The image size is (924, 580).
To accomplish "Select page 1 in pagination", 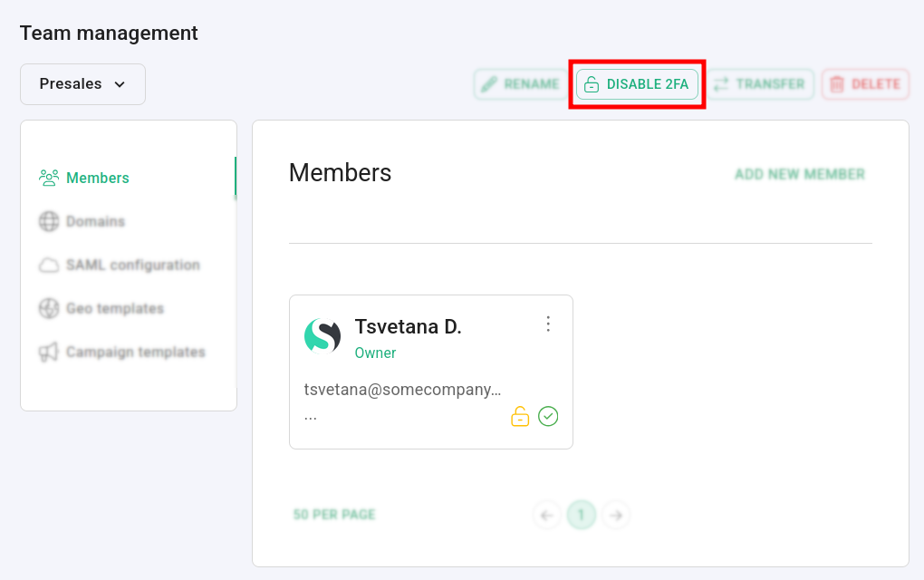I will (582, 516).
